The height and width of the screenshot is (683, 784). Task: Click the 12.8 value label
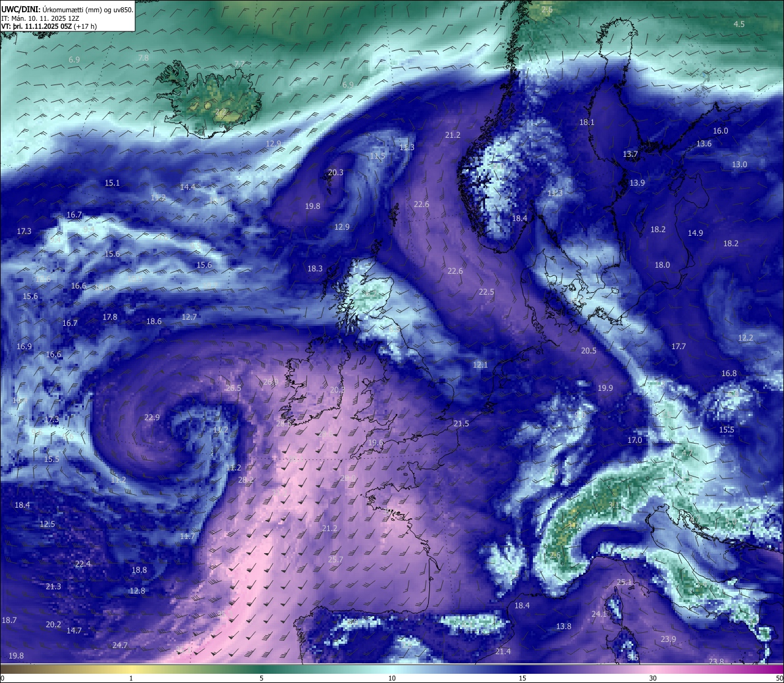click(137, 591)
